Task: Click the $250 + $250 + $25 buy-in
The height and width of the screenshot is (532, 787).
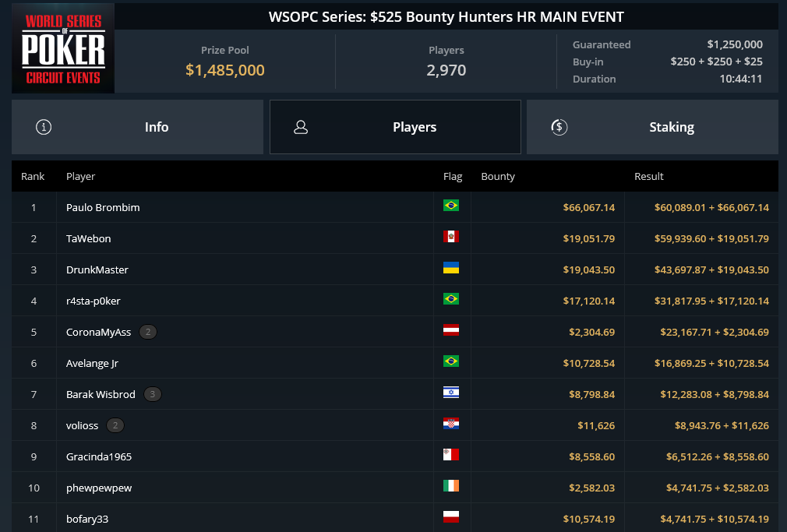Action: click(716, 62)
